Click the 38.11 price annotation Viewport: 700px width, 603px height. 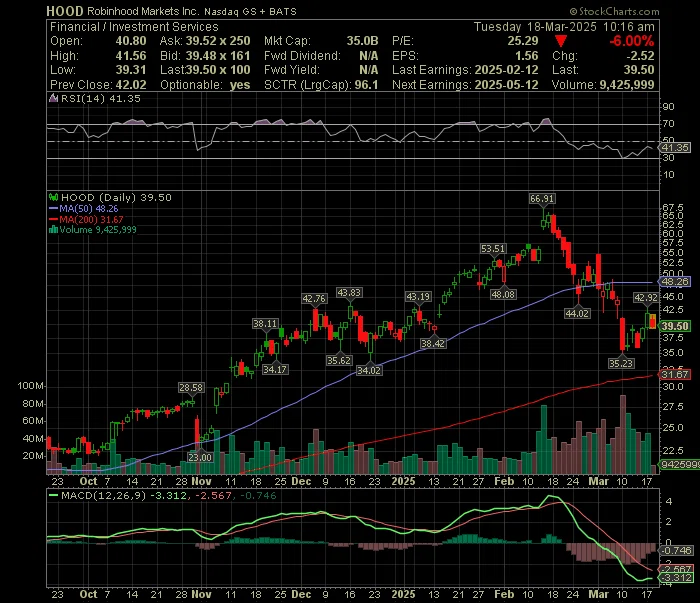click(x=265, y=323)
